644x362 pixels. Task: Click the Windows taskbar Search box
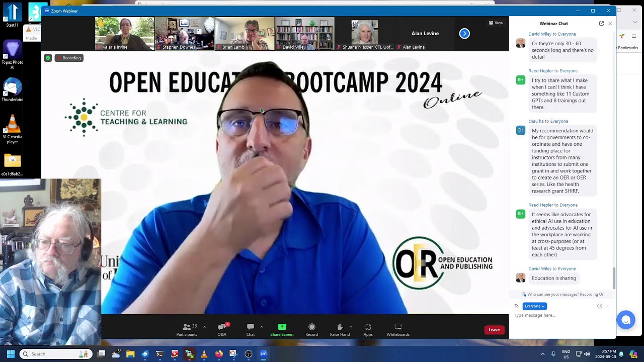pos(56,354)
